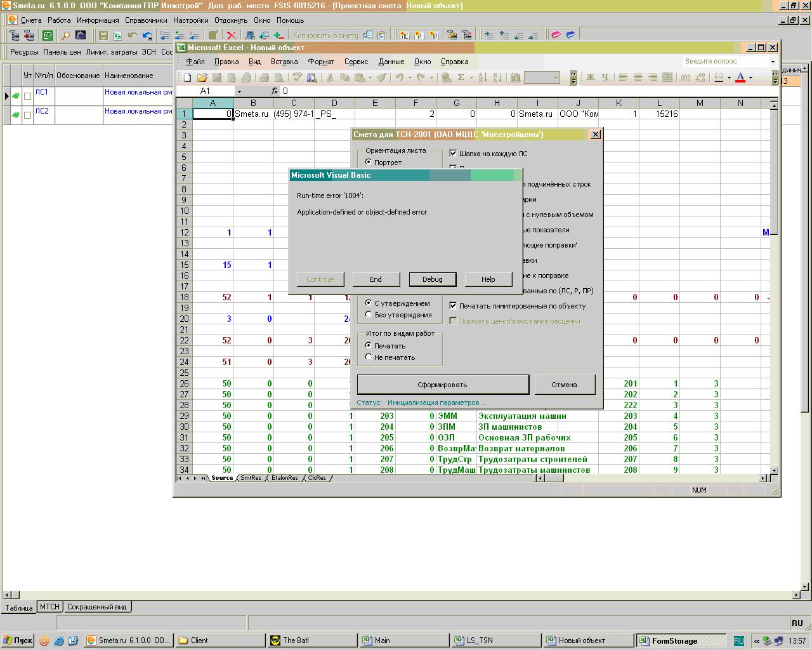This screenshot has height=650, width=812.
Task: Select 'Не печатать' radio button
Action: 369,357
